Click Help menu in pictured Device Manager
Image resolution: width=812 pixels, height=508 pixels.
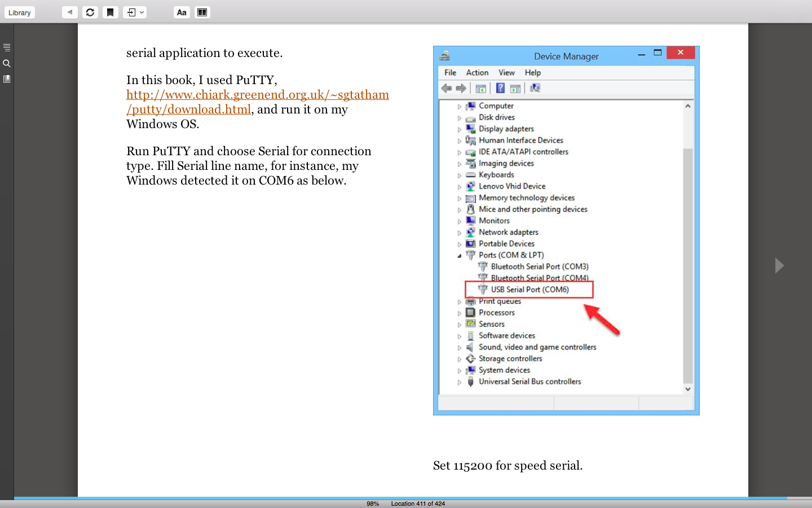tap(533, 72)
